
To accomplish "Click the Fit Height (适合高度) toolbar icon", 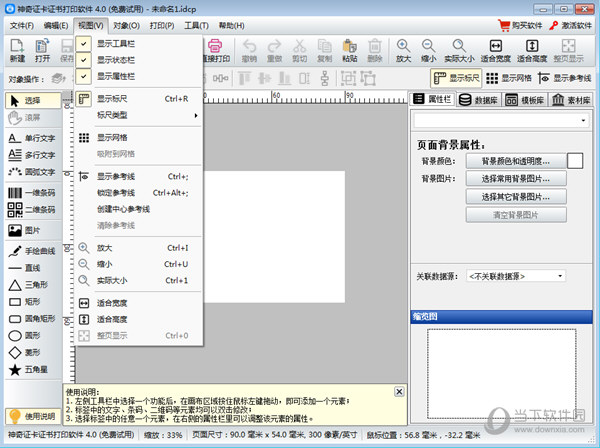I will click(x=532, y=51).
